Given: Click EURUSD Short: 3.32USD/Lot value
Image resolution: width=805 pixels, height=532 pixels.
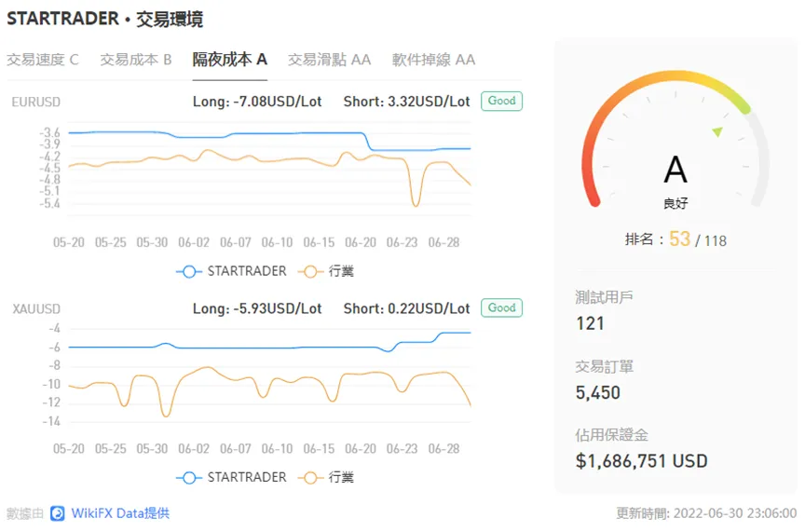Looking at the screenshot, I should (x=406, y=102).
